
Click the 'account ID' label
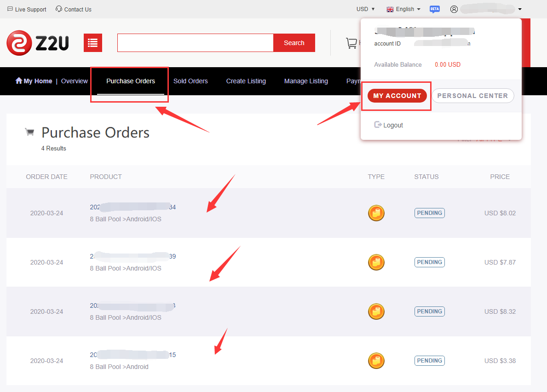point(387,44)
